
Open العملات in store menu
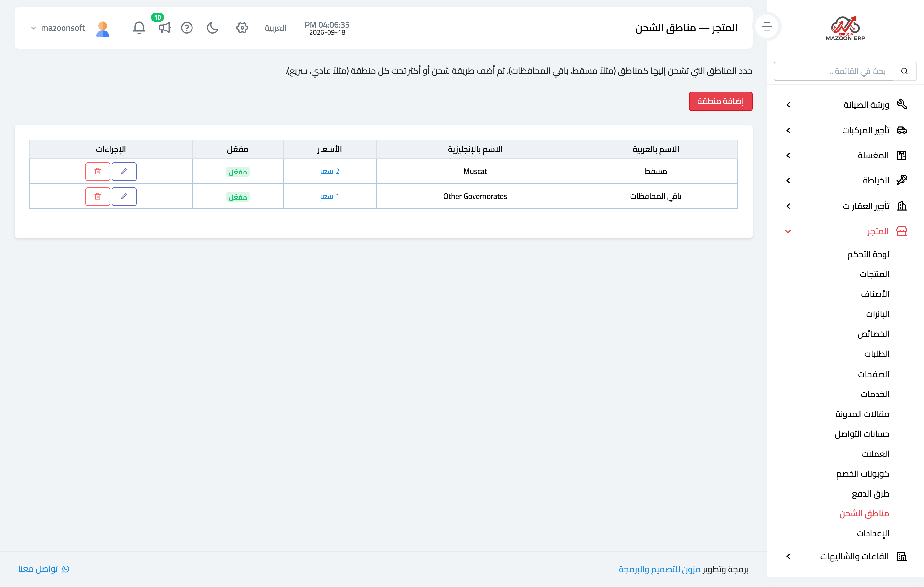pos(875,454)
